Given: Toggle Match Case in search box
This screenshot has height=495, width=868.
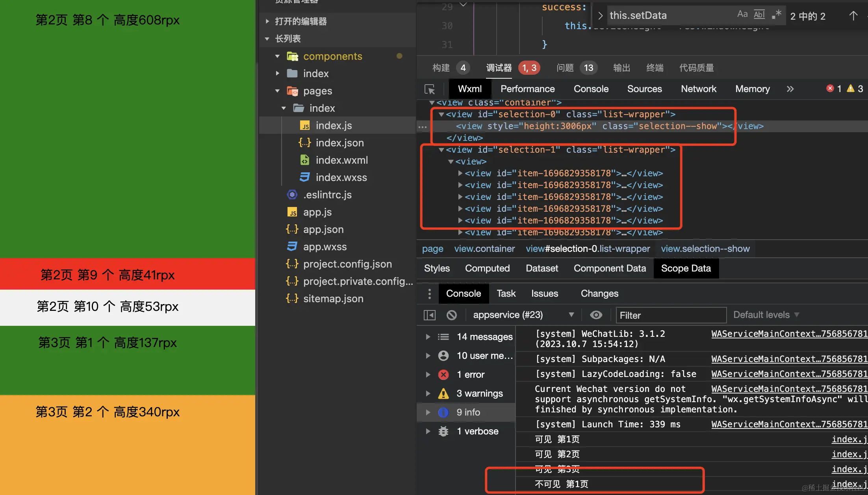Looking at the screenshot, I should click(742, 15).
